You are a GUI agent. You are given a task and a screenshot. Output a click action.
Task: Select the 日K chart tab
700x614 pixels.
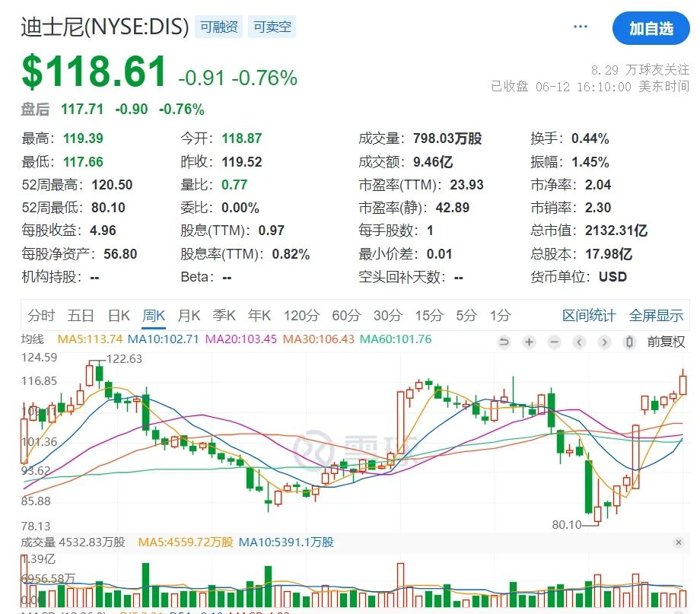tap(119, 316)
